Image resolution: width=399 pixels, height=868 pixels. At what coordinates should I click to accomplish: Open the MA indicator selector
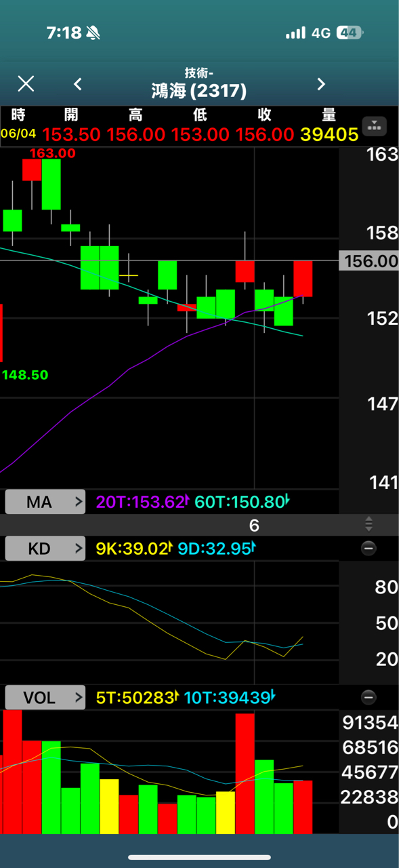point(45,502)
